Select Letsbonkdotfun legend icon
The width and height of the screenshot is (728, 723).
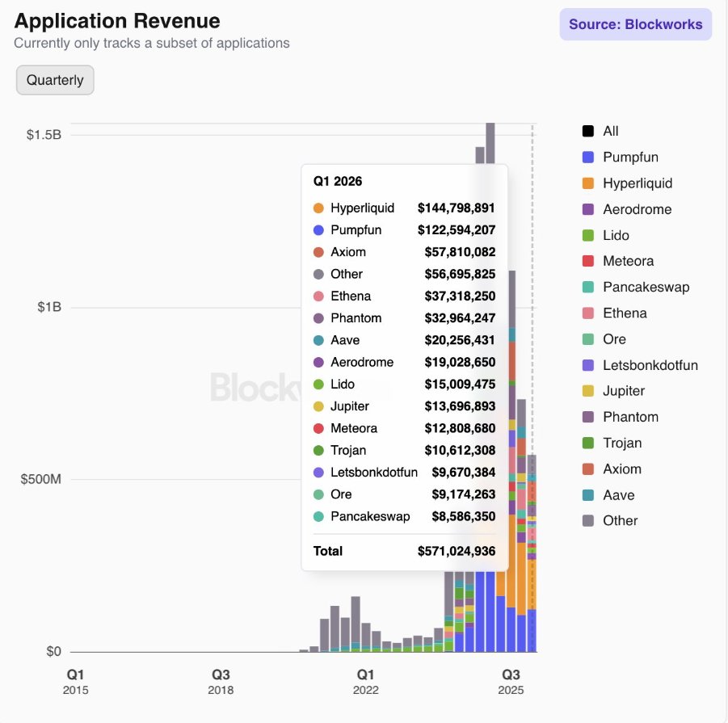point(588,365)
